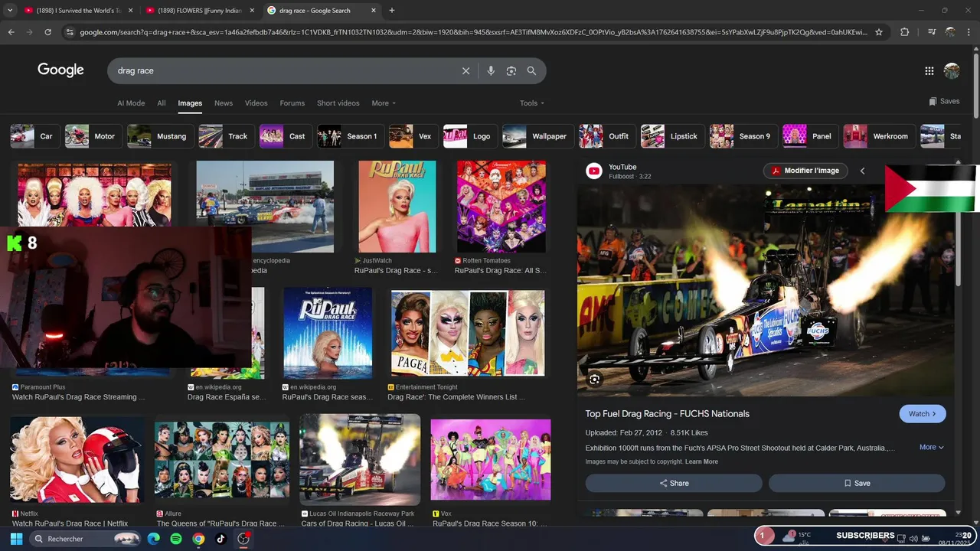This screenshot has height=551, width=980.
Task: Switch to Short videos results tab
Action: pos(338,103)
